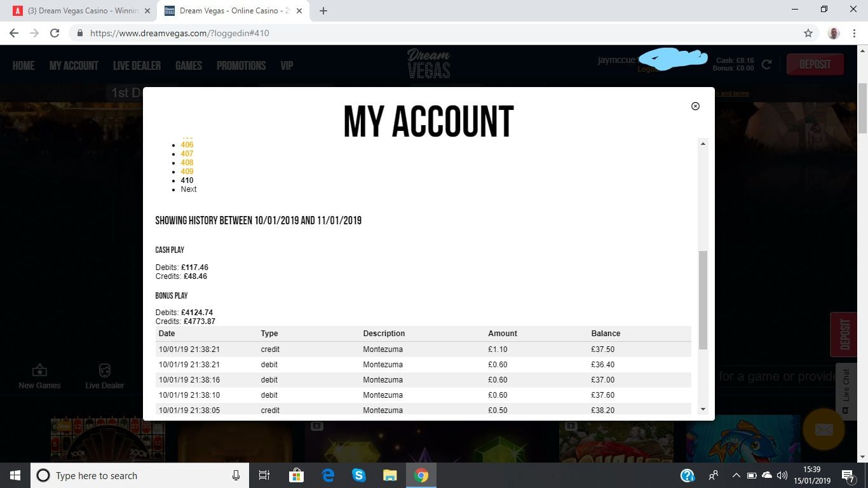Select the £36.40 balance cell

(x=602, y=365)
